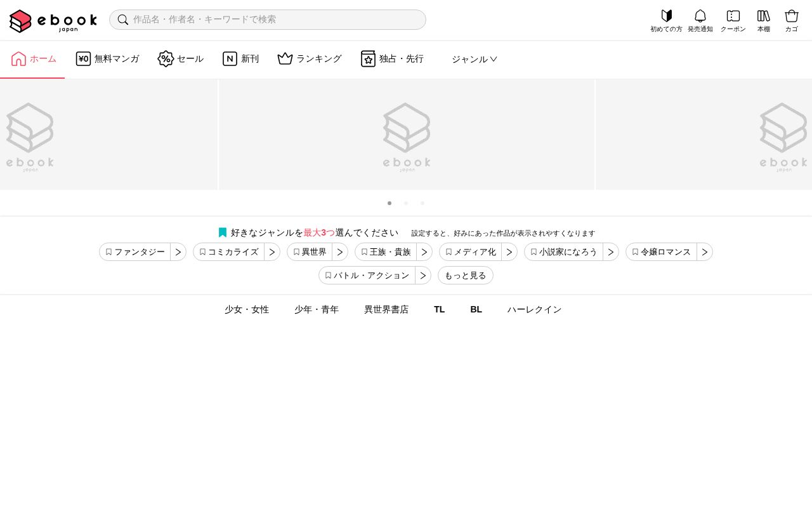Open 王族・貴族 genre arrow
The width and height of the screenshot is (812, 508).
[424, 252]
